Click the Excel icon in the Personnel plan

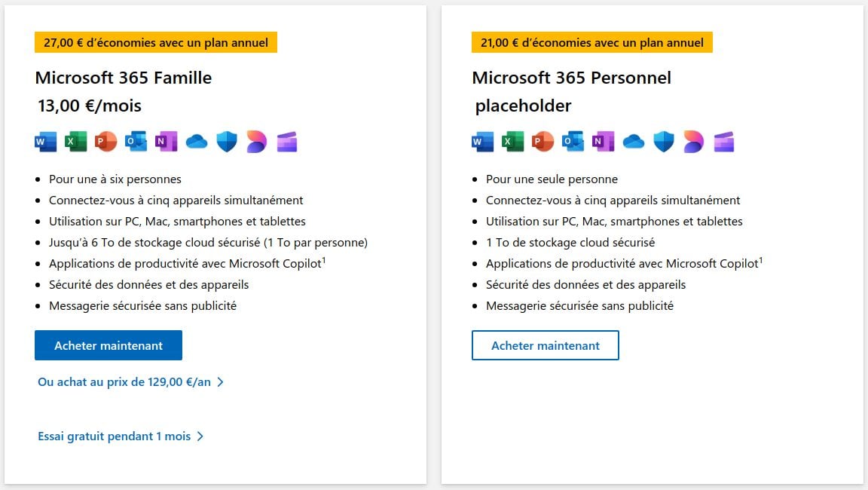click(512, 142)
